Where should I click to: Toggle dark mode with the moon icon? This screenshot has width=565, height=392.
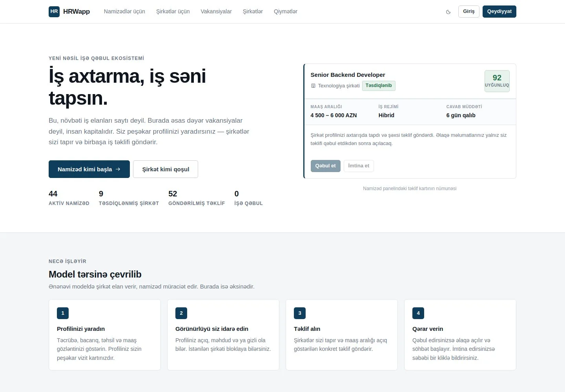448,12
